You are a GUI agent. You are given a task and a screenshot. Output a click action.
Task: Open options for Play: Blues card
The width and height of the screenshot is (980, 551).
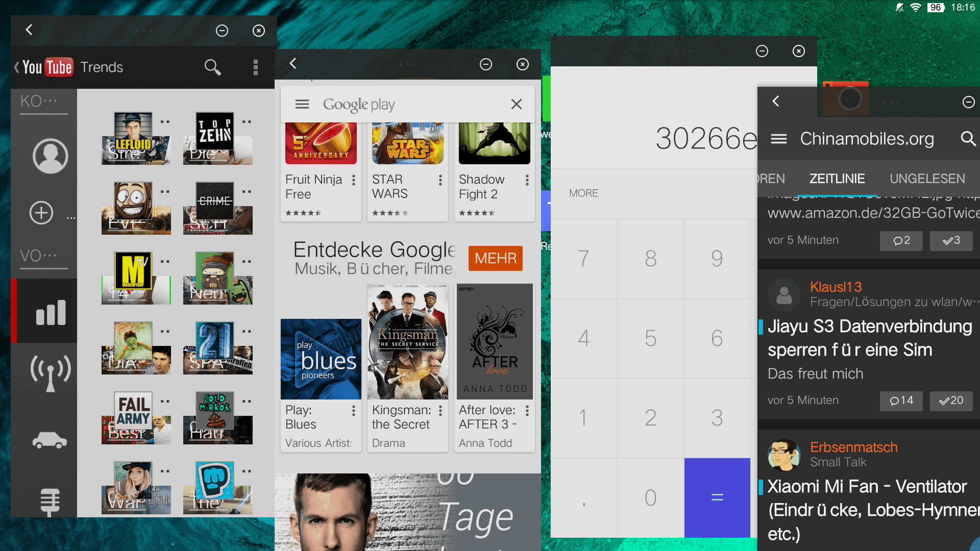[x=353, y=411]
